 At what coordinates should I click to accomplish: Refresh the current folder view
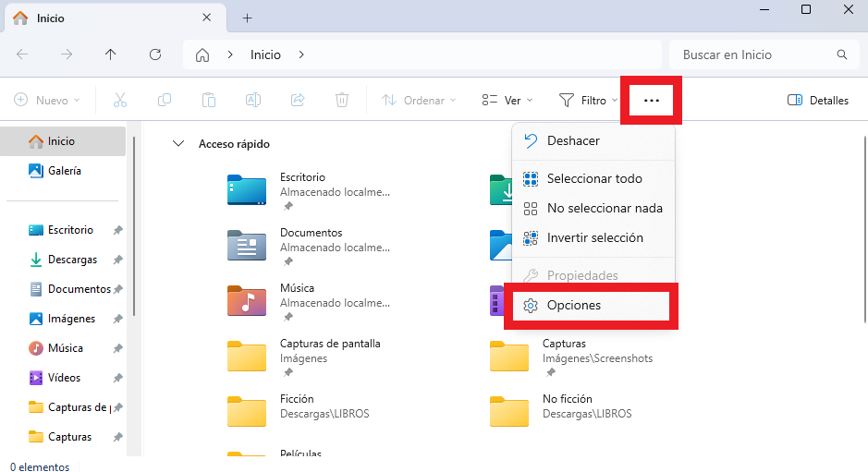pos(155,54)
